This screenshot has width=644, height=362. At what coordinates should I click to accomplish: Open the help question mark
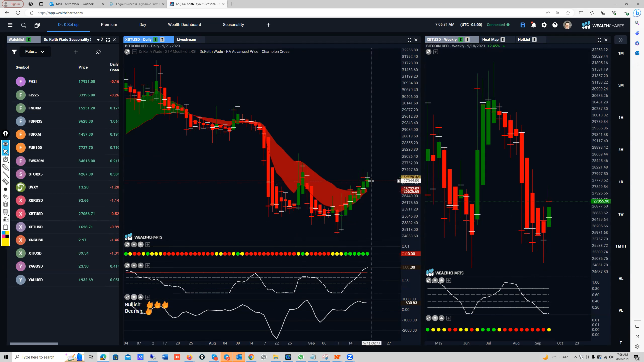pyautogui.click(x=555, y=25)
